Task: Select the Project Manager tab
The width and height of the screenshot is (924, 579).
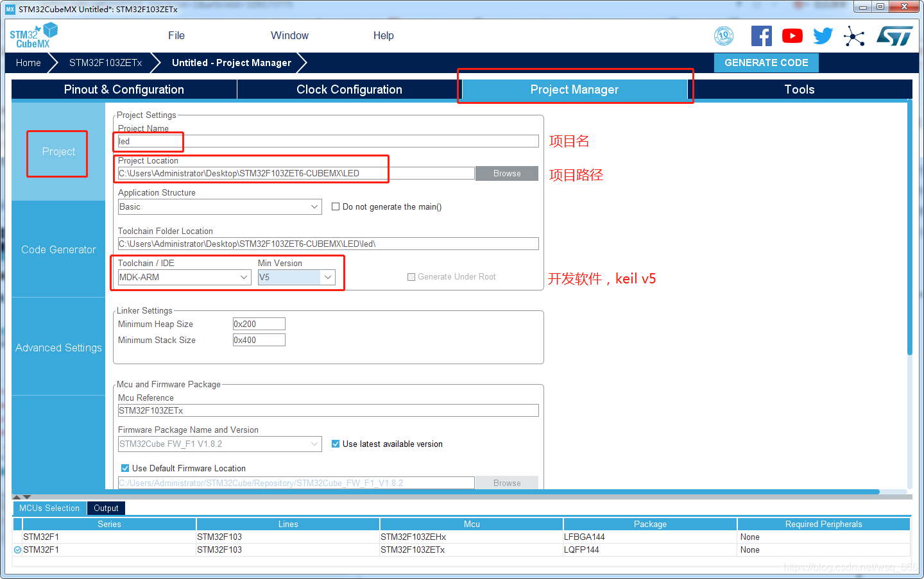Action: coord(574,90)
